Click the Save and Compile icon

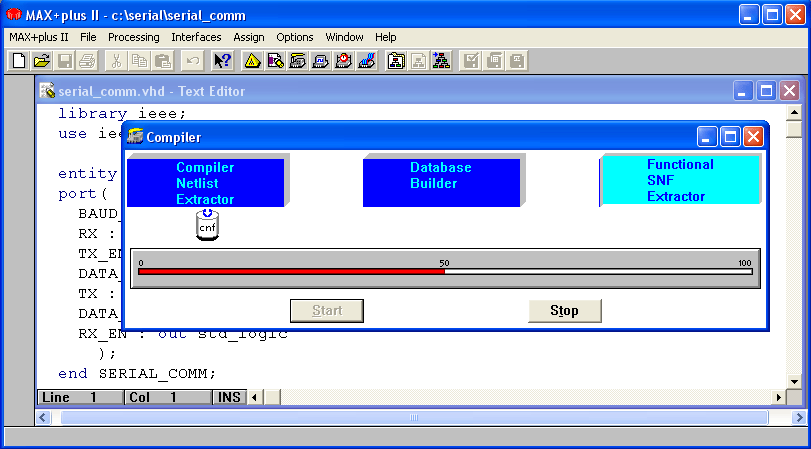pyautogui.click(x=494, y=61)
